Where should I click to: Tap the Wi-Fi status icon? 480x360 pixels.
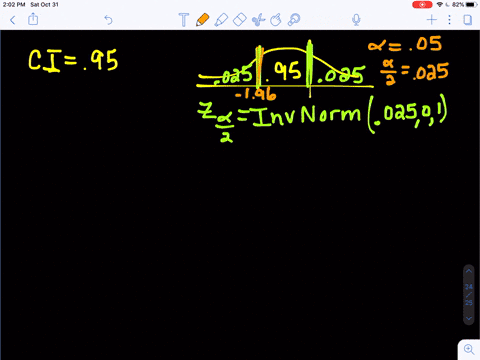(440, 5)
